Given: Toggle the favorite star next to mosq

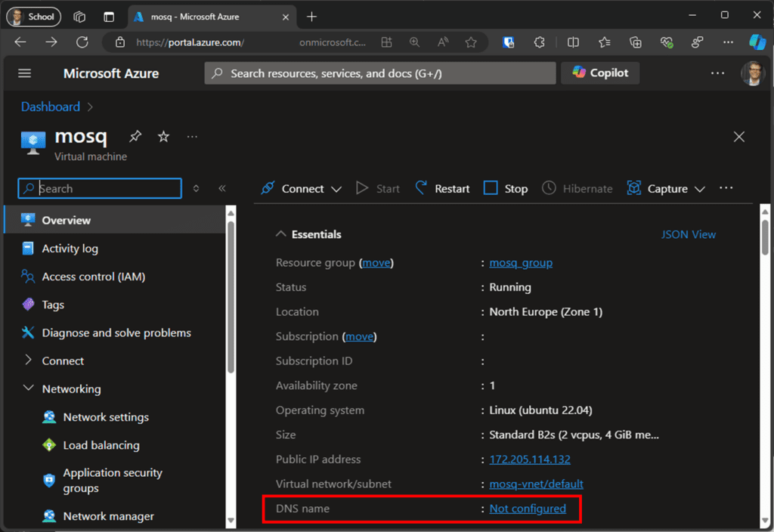Looking at the screenshot, I should click(163, 136).
